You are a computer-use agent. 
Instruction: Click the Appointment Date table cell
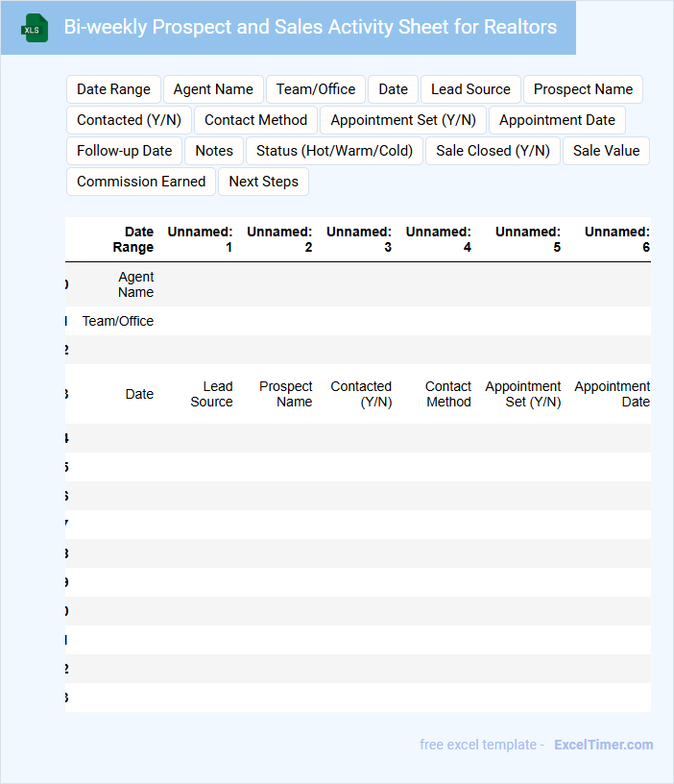click(x=612, y=394)
